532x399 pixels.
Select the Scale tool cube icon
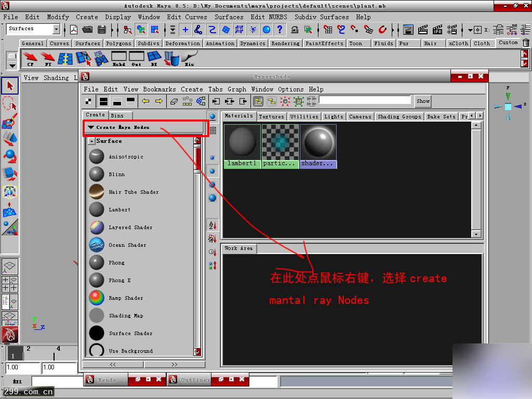click(x=10, y=174)
